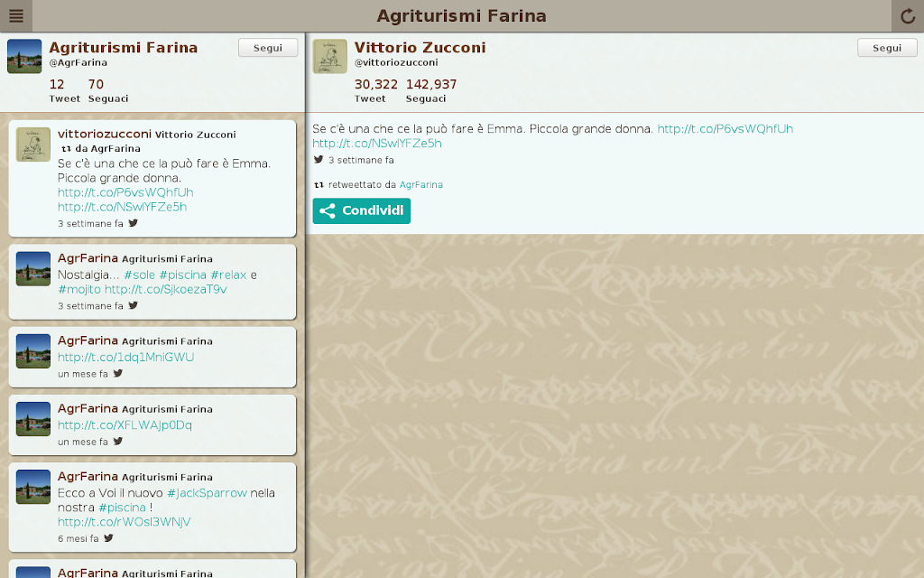Click retweet icon next to 'da AgrFarina'
Image resolution: width=924 pixels, height=578 pixels.
click(67, 149)
